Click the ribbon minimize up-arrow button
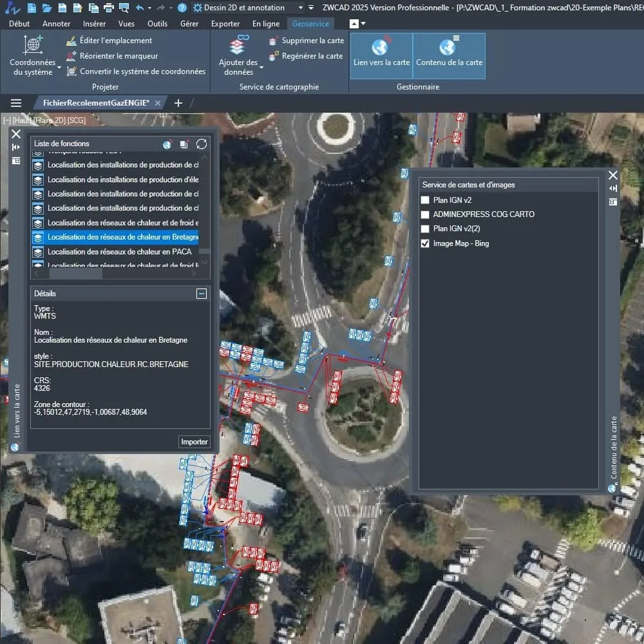The image size is (644, 644). point(354,24)
